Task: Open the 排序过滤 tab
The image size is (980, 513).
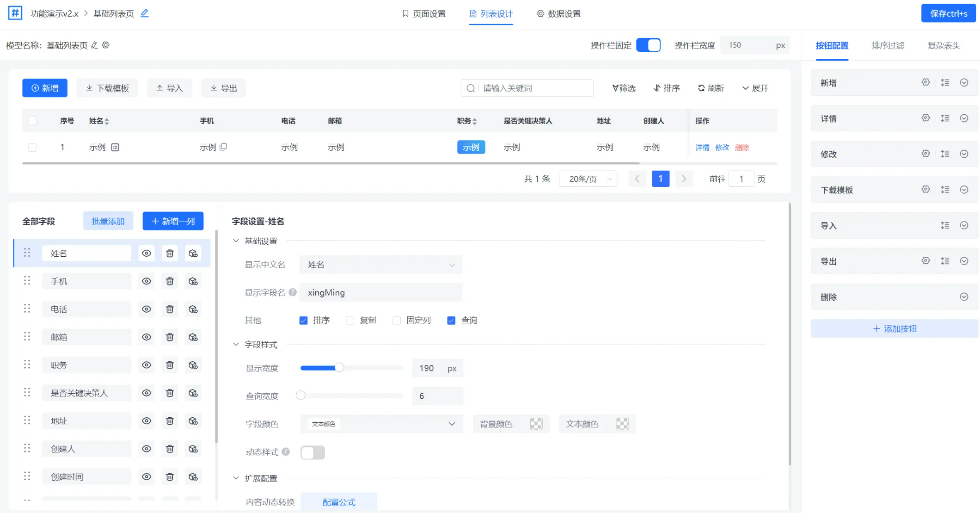Action: (888, 45)
